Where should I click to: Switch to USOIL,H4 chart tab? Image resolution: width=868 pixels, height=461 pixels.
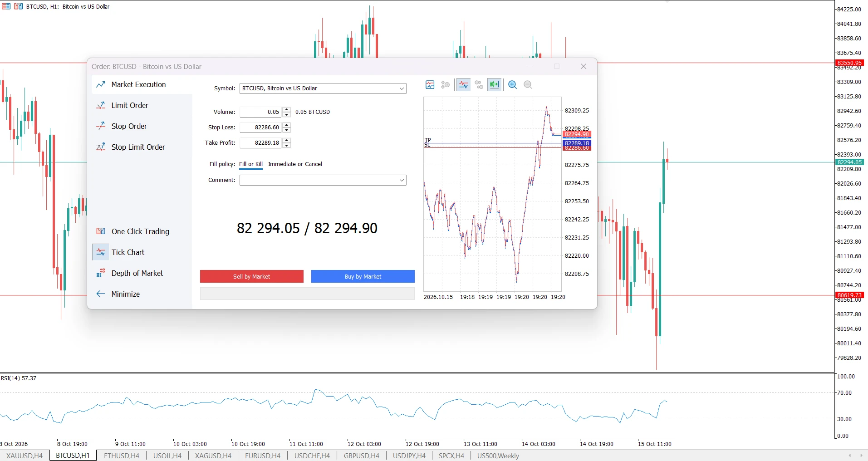coord(167,456)
